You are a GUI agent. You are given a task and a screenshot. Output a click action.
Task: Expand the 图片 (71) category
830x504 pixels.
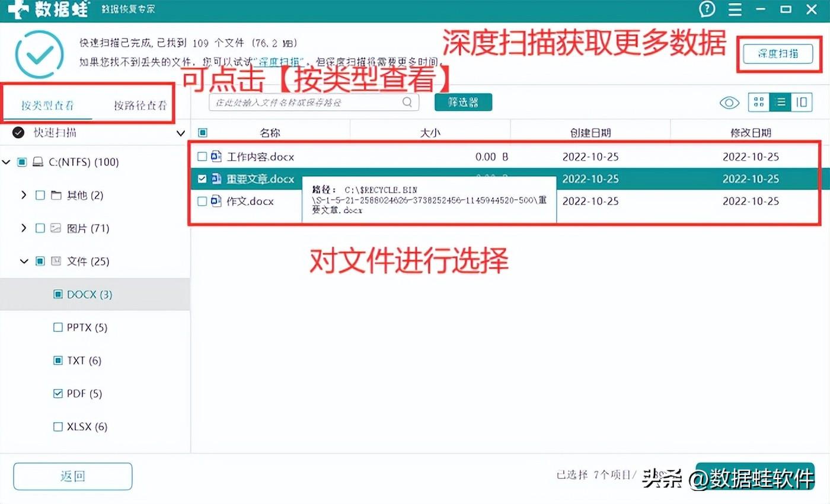[x=24, y=228]
